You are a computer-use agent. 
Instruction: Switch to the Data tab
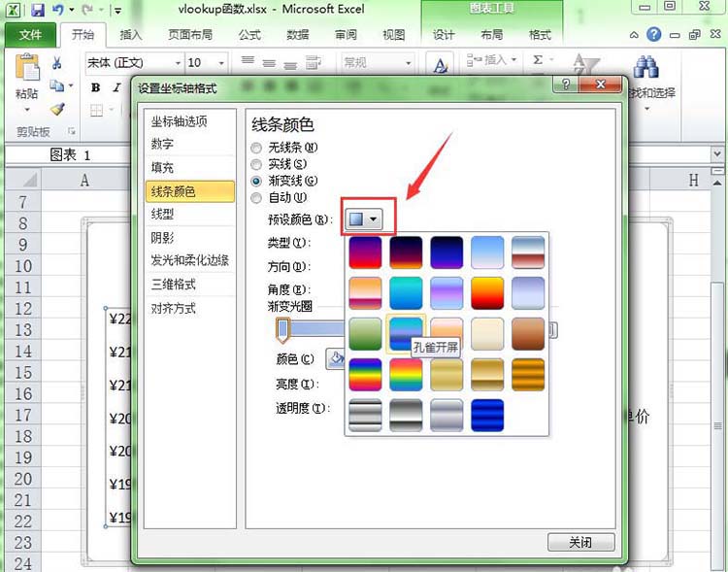click(x=298, y=35)
